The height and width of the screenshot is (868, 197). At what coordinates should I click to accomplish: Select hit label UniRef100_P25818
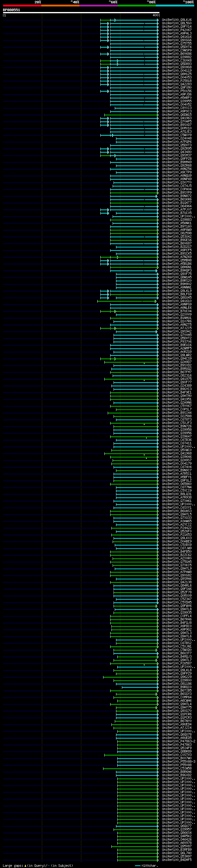pyautogui.click(x=177, y=81)
